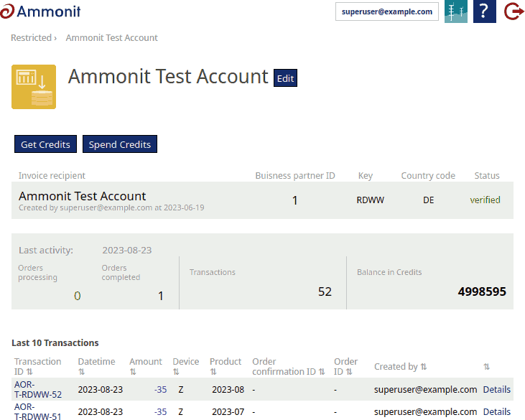Click Last 10 Transactions heading
This screenshot has width=525, height=420.
pyautogui.click(x=55, y=342)
